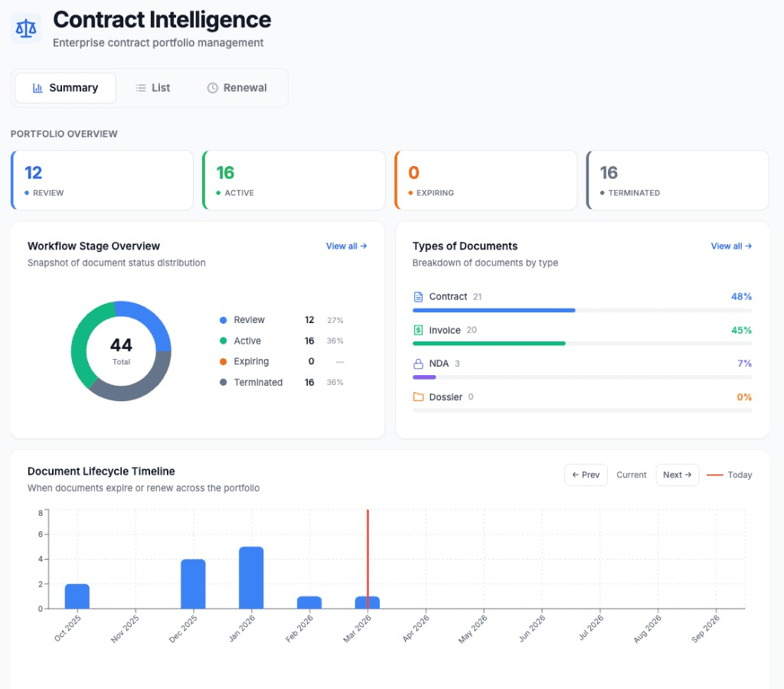
Task: Click the clock icon on the Renewal tab
Action: (212, 87)
